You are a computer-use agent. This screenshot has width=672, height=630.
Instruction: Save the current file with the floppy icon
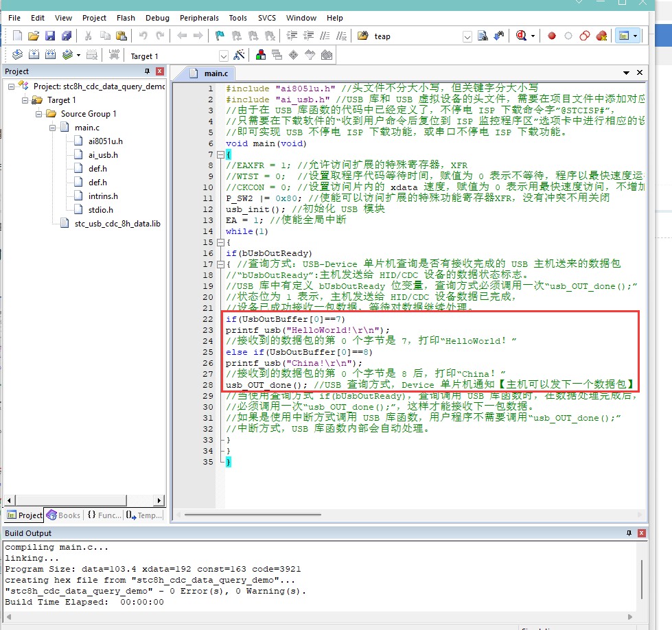(50, 36)
